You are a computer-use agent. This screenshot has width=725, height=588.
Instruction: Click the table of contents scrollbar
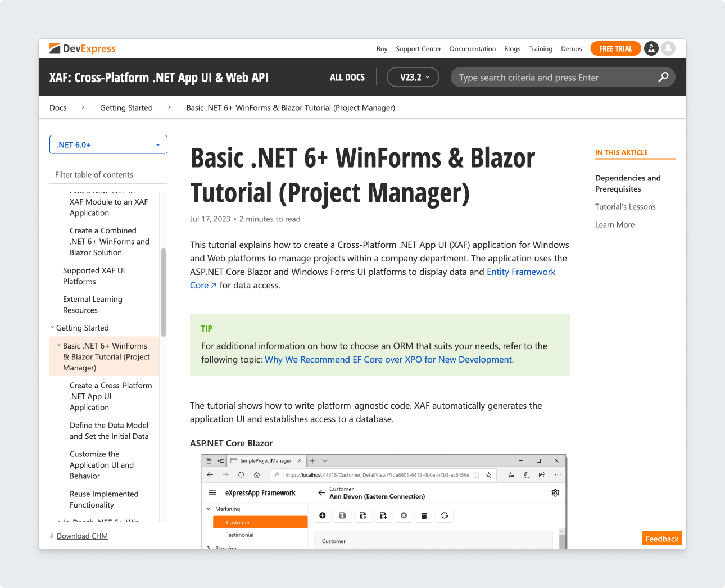[x=164, y=292]
